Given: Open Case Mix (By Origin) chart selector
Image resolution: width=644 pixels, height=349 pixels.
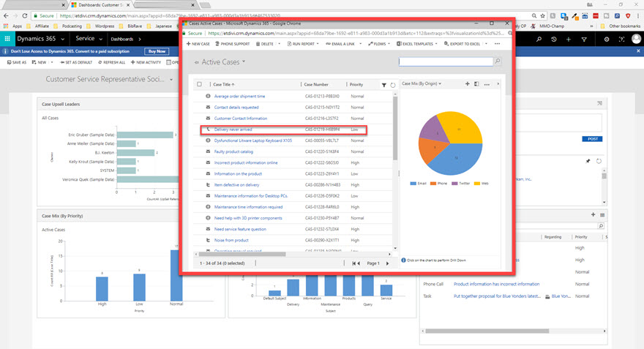Looking at the screenshot, I should tap(422, 83).
